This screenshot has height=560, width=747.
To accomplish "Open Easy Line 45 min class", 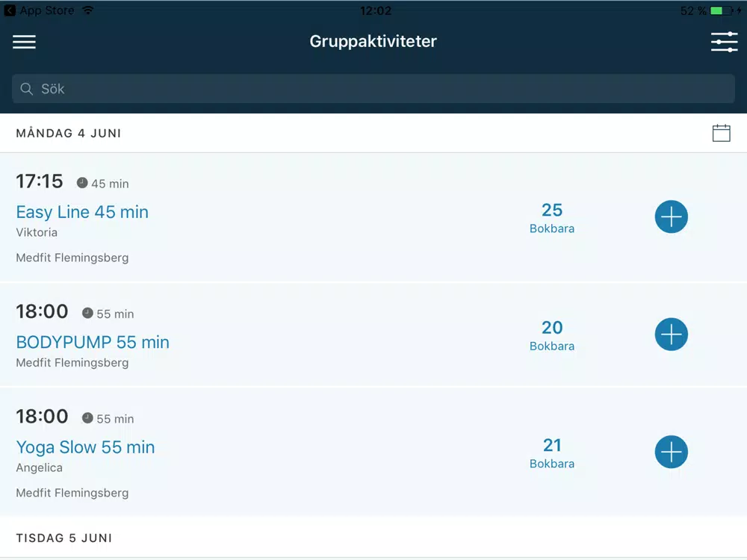I will pos(82,212).
